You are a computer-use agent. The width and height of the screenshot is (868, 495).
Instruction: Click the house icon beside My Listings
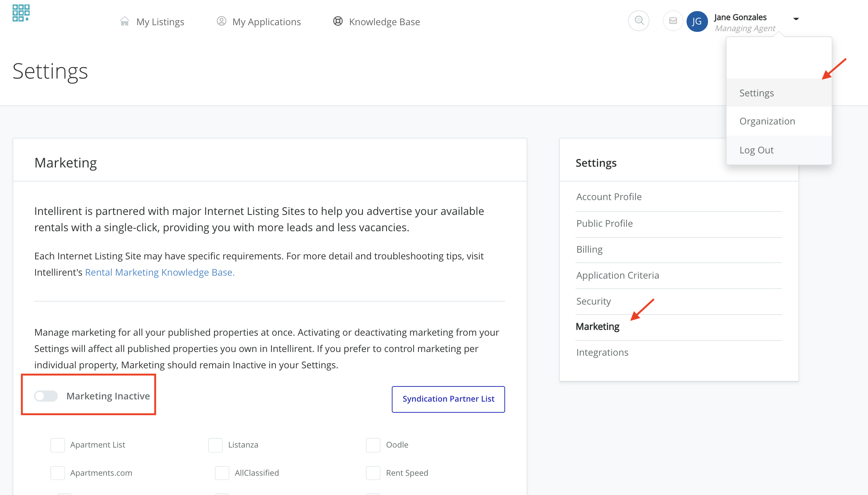(x=124, y=21)
